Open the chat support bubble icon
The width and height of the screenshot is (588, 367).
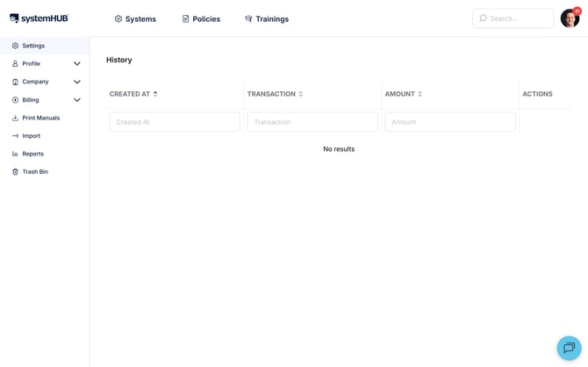569,348
